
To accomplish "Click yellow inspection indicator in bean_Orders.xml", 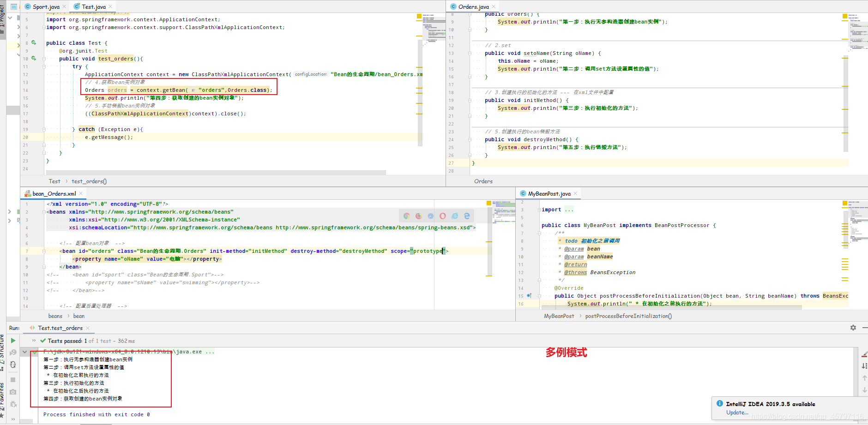I will (x=489, y=203).
